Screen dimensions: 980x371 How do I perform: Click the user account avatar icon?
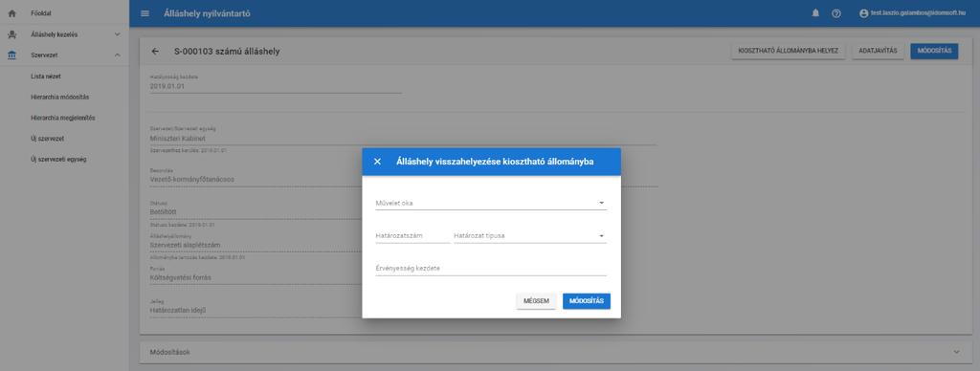pos(864,13)
